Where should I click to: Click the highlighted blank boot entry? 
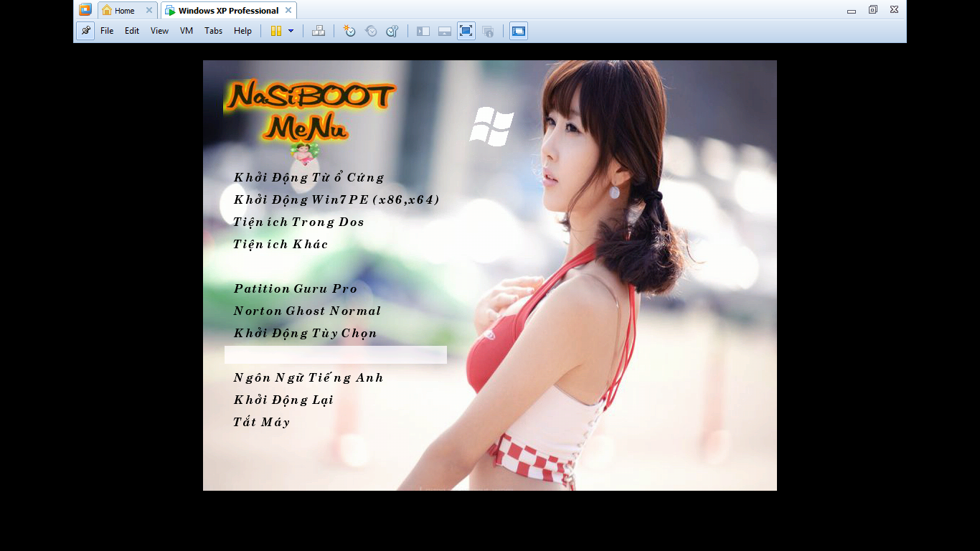coord(336,354)
